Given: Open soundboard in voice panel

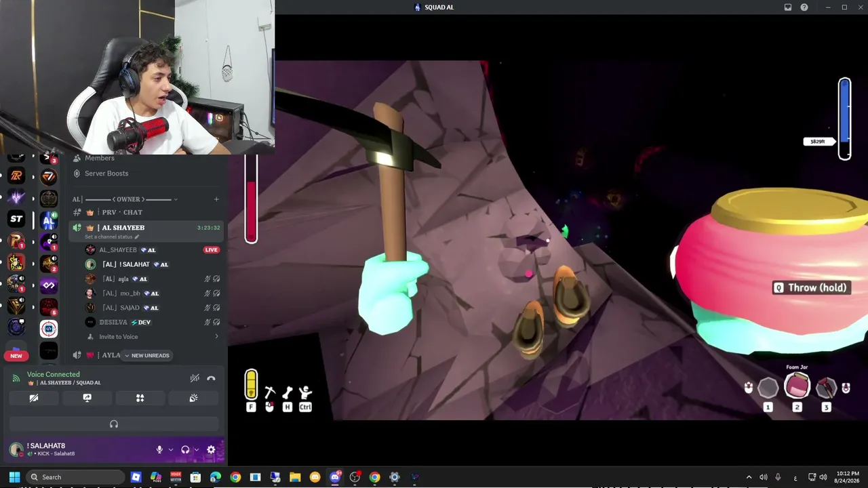Looking at the screenshot, I should pos(193,398).
